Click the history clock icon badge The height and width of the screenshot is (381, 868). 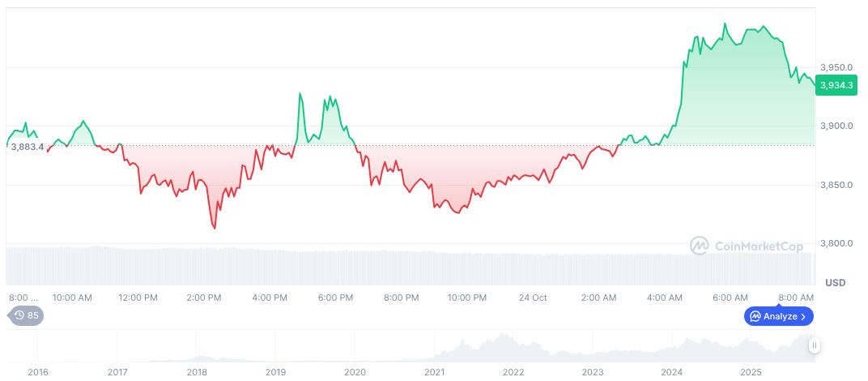(x=19, y=316)
